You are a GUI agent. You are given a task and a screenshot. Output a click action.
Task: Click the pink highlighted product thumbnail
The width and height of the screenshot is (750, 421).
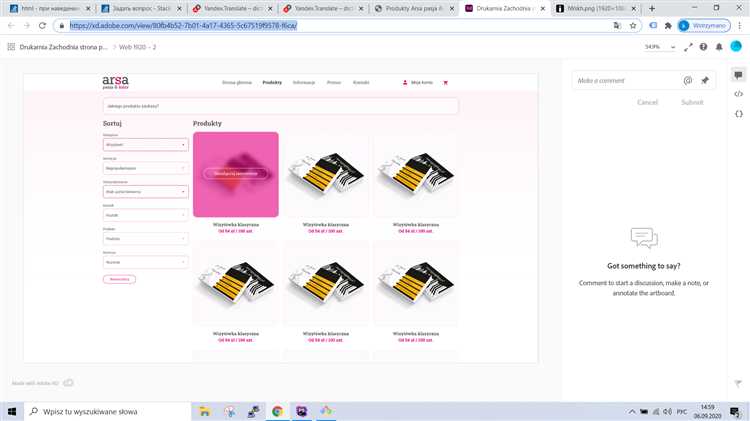(x=236, y=173)
